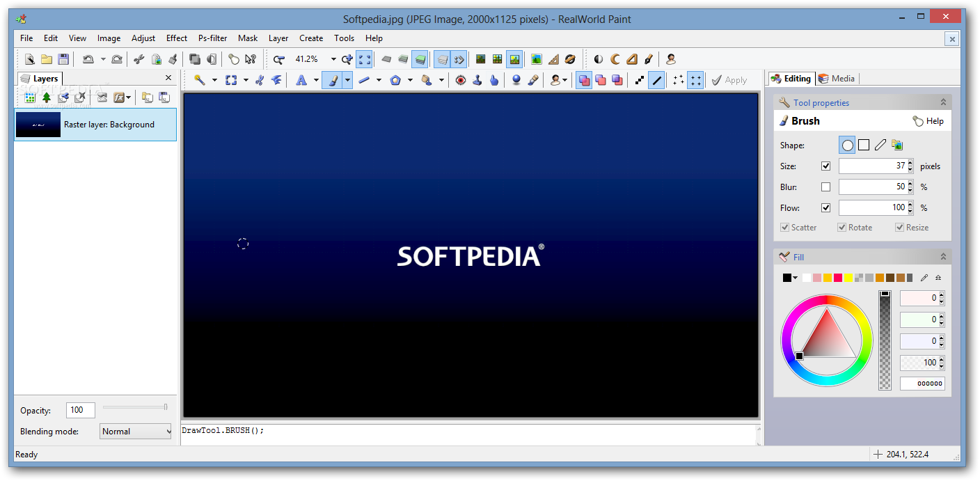The image size is (980, 481).
Task: Adjust the layer Opacity slider
Action: tap(135, 407)
